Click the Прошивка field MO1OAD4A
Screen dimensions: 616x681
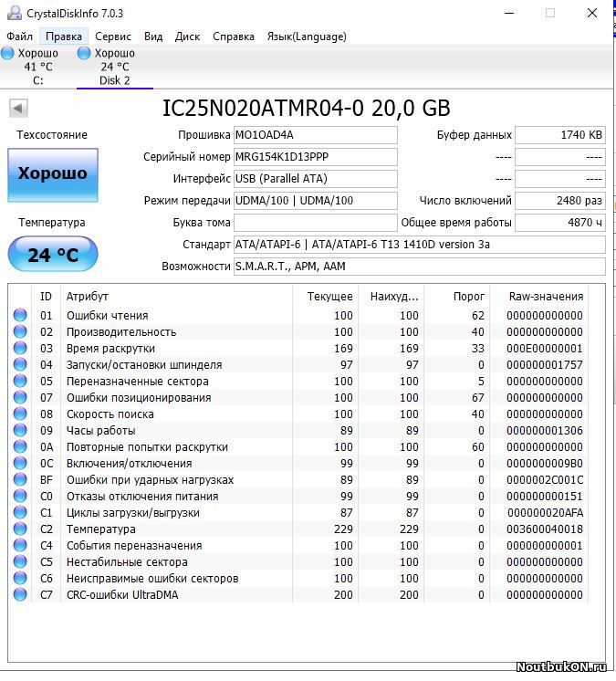coord(316,135)
